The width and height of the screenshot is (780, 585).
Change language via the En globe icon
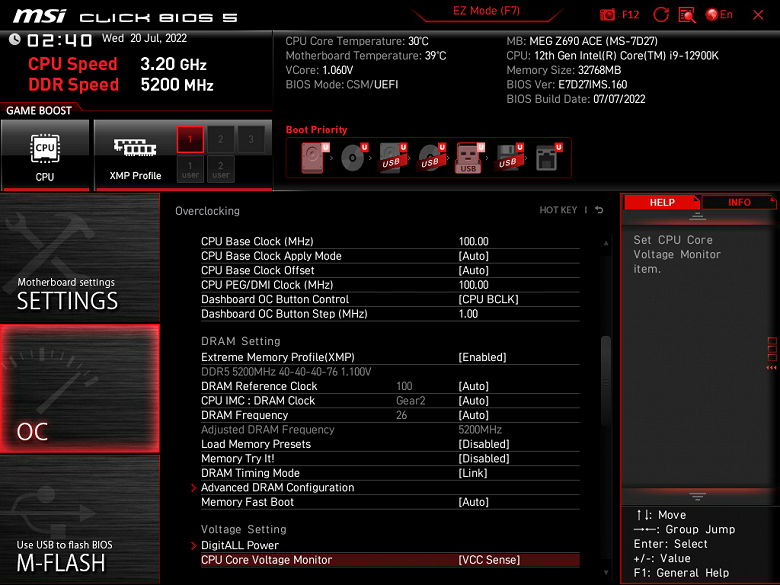(x=719, y=15)
